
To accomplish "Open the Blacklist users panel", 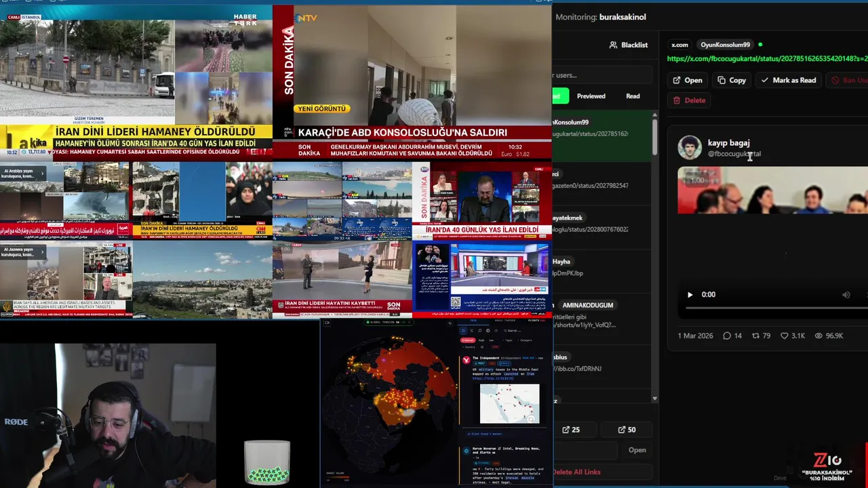I will click(629, 45).
